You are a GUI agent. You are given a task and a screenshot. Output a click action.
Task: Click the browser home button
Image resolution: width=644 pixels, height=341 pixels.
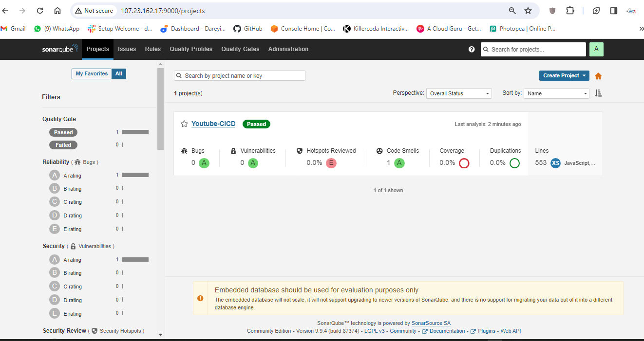[57, 11]
